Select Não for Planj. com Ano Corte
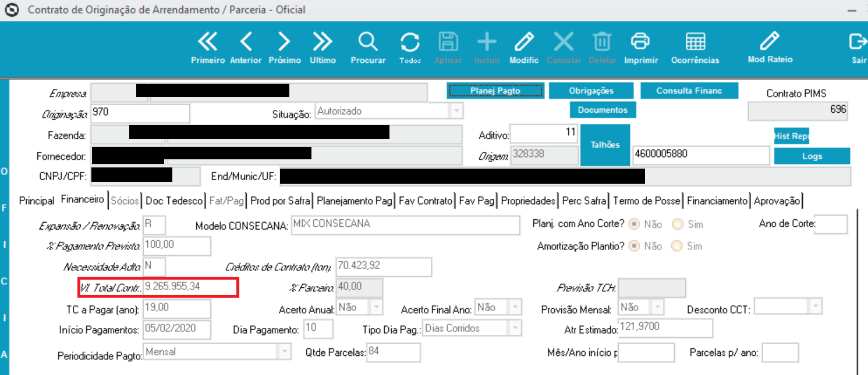868x375 pixels. (635, 224)
